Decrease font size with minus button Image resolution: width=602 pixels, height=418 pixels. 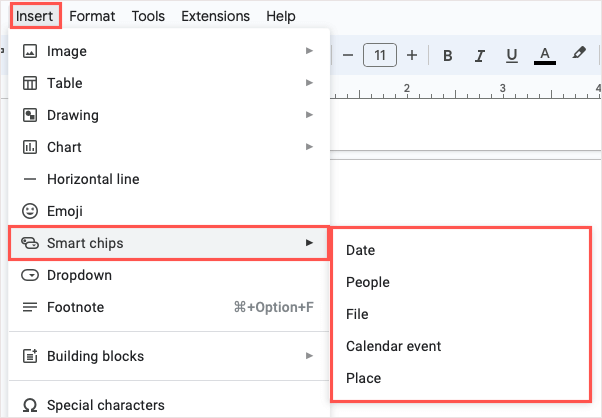[348, 55]
